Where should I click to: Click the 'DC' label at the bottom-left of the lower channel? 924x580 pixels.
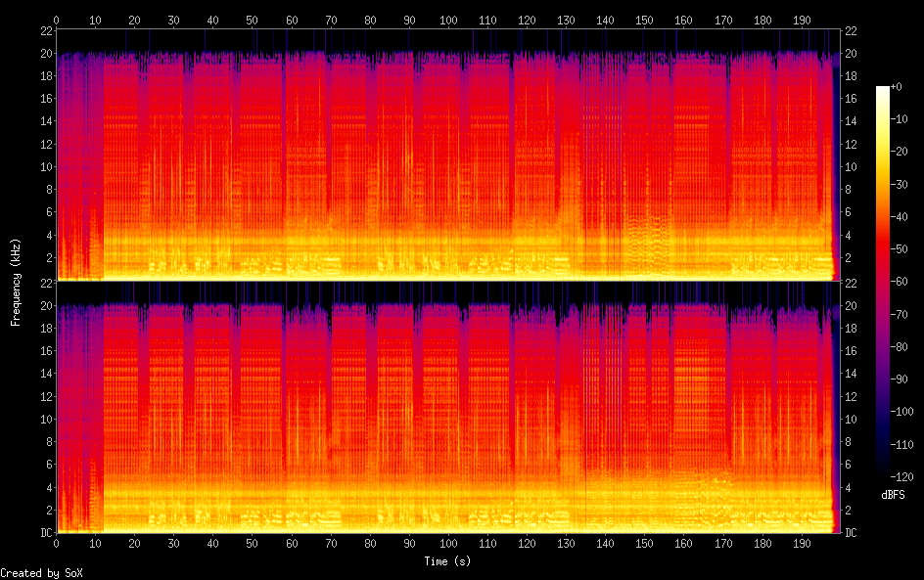[46, 533]
